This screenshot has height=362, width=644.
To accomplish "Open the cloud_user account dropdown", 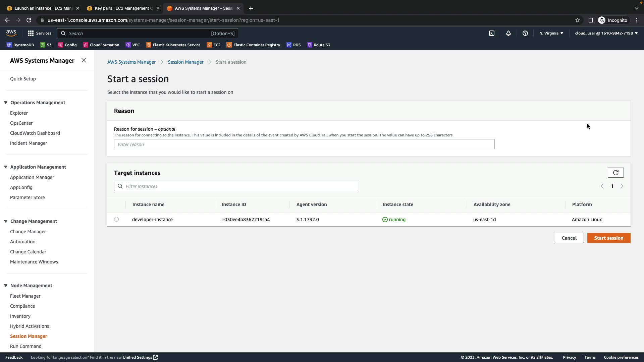I will point(606,33).
